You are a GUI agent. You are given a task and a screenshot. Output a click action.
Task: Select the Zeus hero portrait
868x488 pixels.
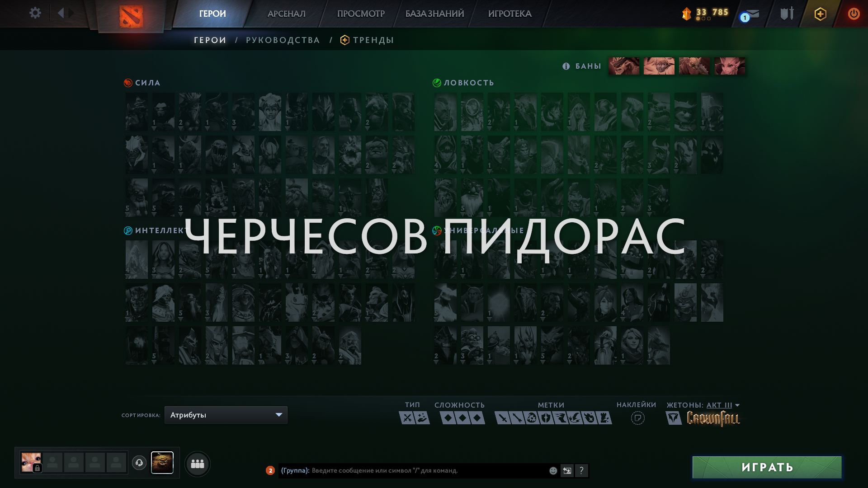click(x=350, y=346)
